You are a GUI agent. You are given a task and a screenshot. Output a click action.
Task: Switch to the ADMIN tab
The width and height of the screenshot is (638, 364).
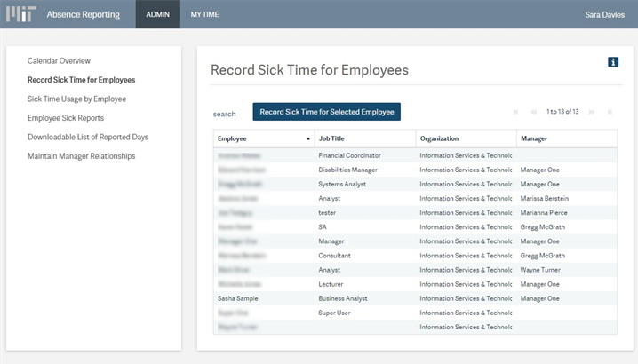(x=157, y=14)
